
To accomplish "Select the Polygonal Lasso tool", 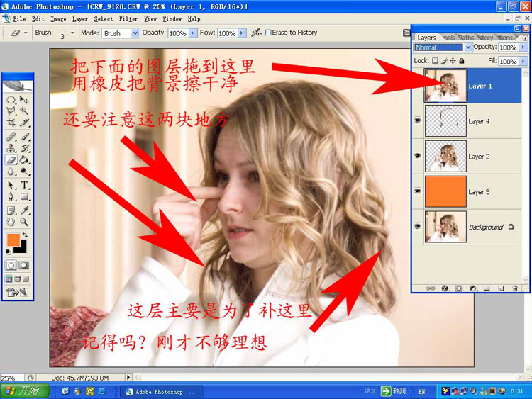I will click(x=11, y=111).
